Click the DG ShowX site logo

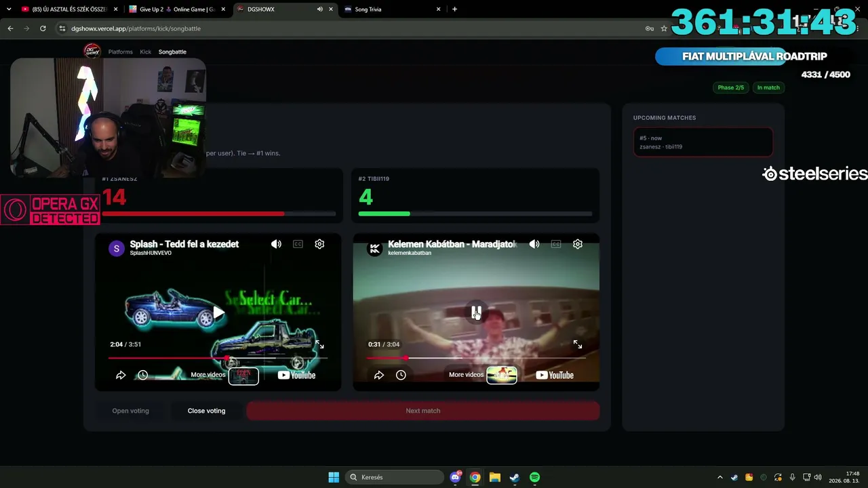click(92, 51)
